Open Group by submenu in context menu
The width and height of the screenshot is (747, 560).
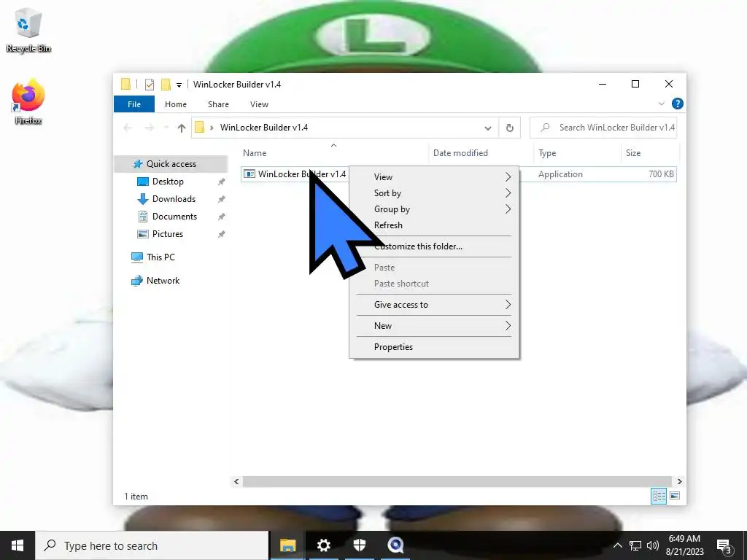tap(434, 209)
